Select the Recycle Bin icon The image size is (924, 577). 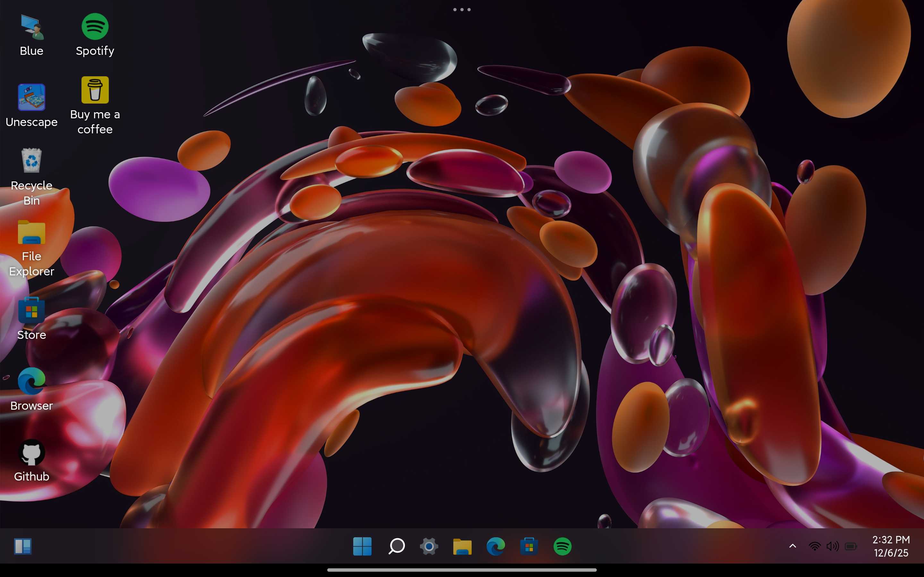coord(32,161)
